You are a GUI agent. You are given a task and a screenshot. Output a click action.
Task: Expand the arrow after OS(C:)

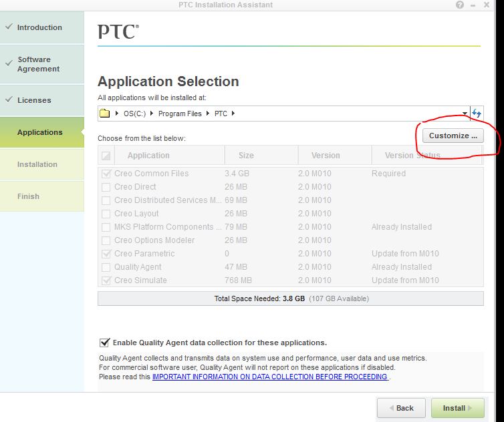151,114
